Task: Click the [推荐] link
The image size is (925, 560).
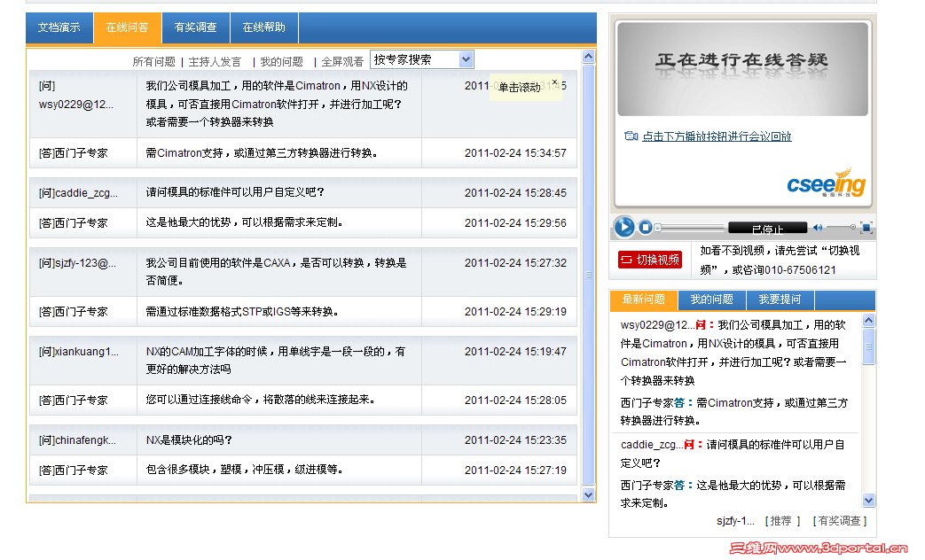Action: (x=781, y=521)
